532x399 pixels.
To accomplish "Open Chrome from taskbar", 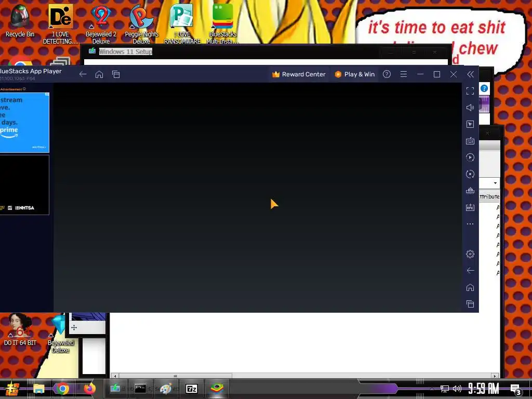I will pyautogui.click(x=62, y=389).
